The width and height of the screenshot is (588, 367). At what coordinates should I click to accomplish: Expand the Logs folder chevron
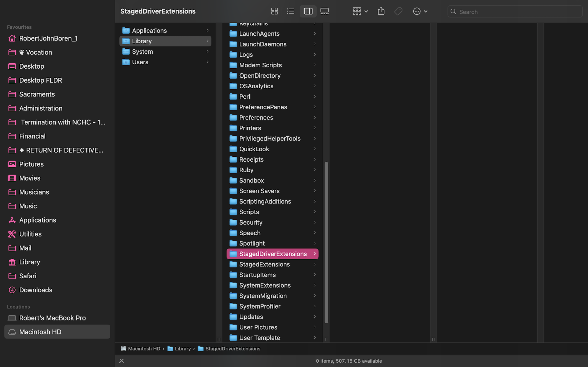pos(315,55)
